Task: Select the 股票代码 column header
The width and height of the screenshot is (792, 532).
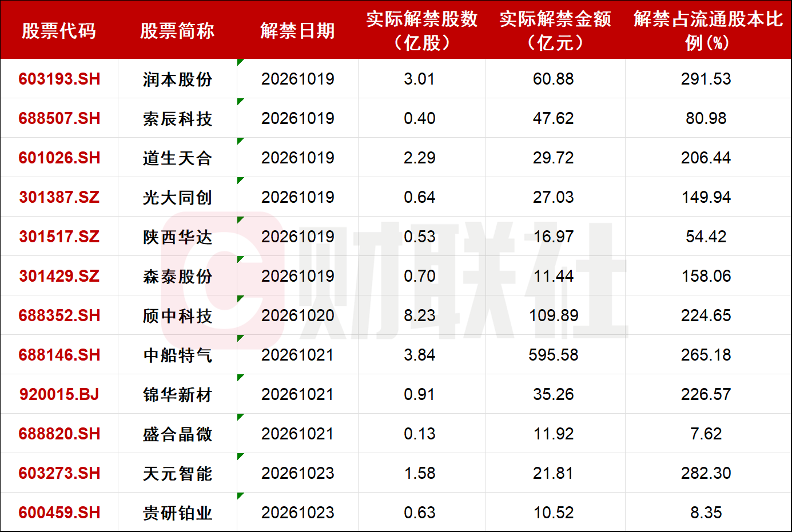Action: [59, 31]
